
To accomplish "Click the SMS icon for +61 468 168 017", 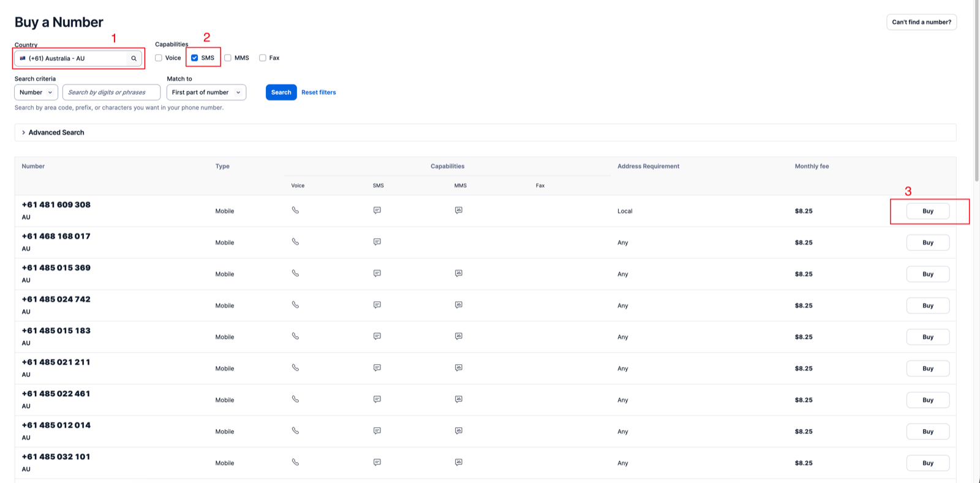I will (377, 242).
